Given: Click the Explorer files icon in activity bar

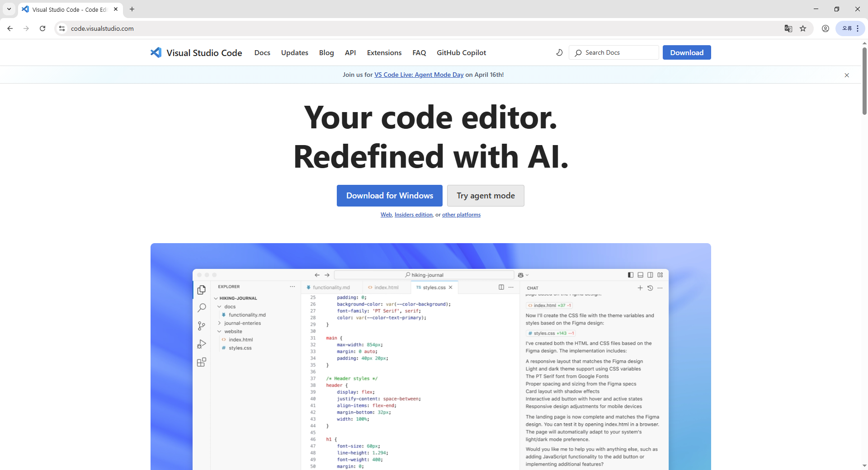Looking at the screenshot, I should coord(202,290).
